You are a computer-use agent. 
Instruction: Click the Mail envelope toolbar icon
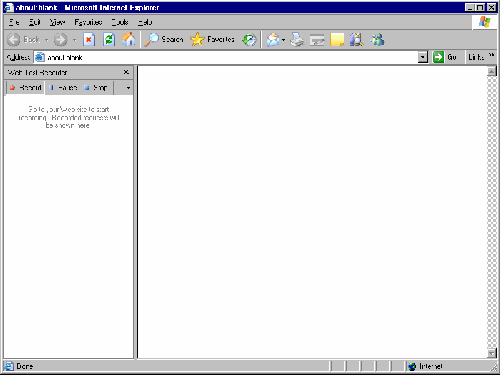click(x=273, y=40)
